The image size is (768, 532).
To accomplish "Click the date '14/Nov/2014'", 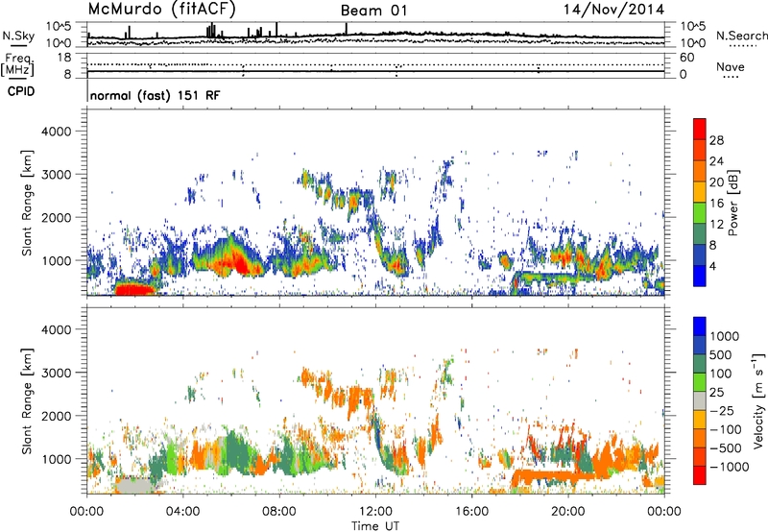I will coord(613,10).
